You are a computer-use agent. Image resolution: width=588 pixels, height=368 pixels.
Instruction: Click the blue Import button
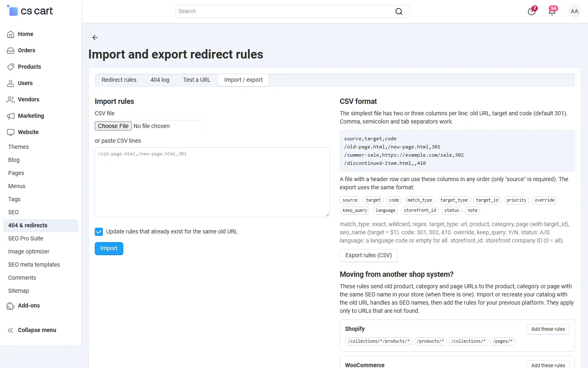(x=109, y=249)
